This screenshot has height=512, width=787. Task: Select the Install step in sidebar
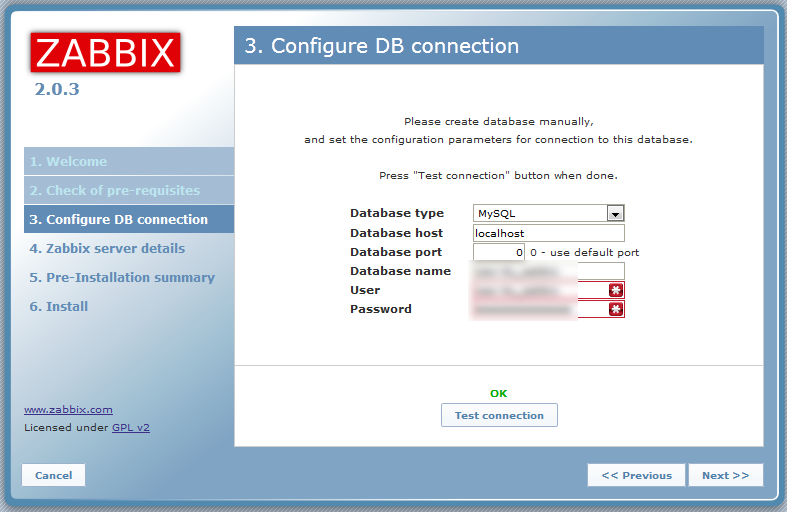coord(59,307)
